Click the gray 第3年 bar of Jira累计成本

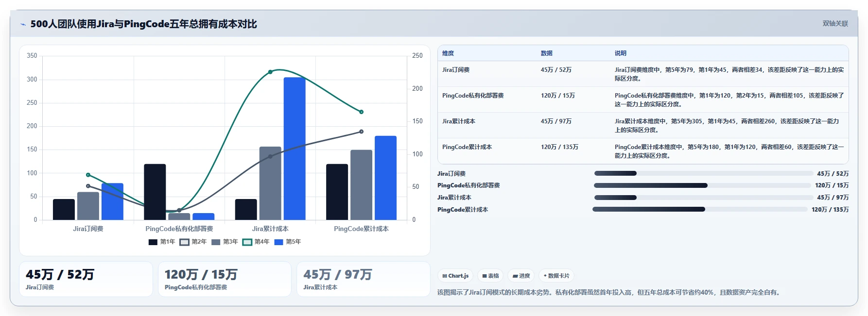pyautogui.click(x=270, y=183)
